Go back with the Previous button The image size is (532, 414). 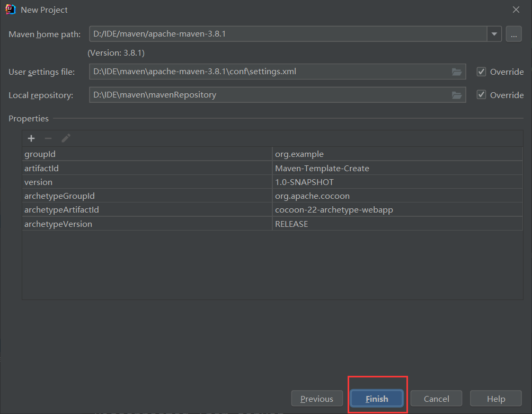pos(317,399)
